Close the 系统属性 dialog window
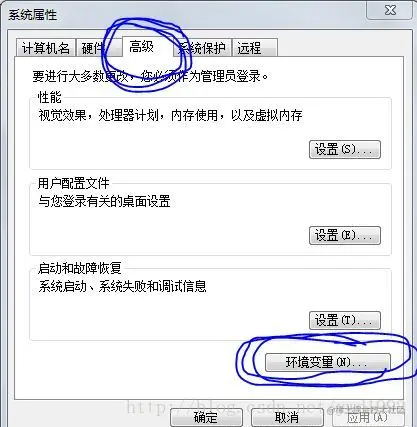The height and width of the screenshot is (427, 417). [x=390, y=10]
